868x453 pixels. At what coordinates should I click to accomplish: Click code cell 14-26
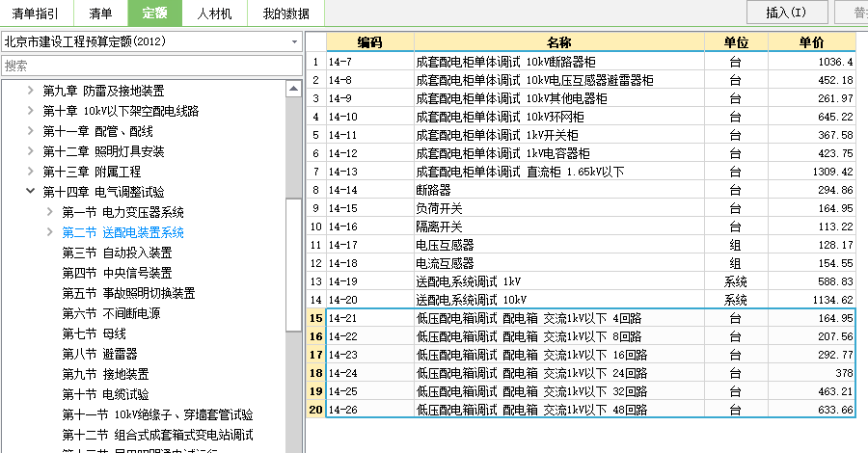(369, 410)
